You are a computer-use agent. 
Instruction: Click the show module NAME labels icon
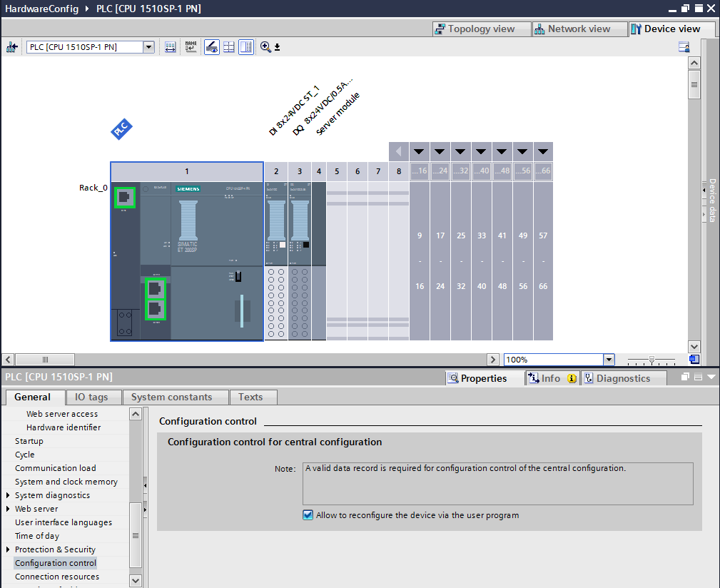[x=191, y=47]
